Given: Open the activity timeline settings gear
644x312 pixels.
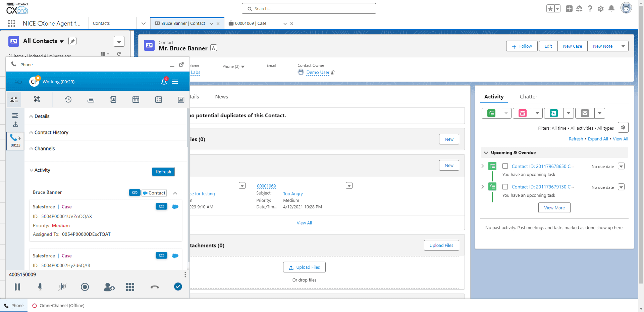Looking at the screenshot, I should point(623,128).
